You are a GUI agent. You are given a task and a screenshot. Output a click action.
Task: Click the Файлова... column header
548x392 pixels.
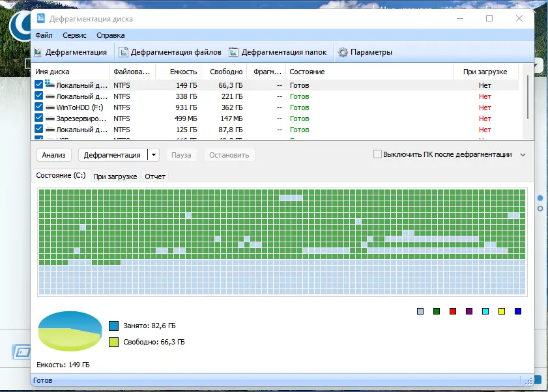click(132, 72)
